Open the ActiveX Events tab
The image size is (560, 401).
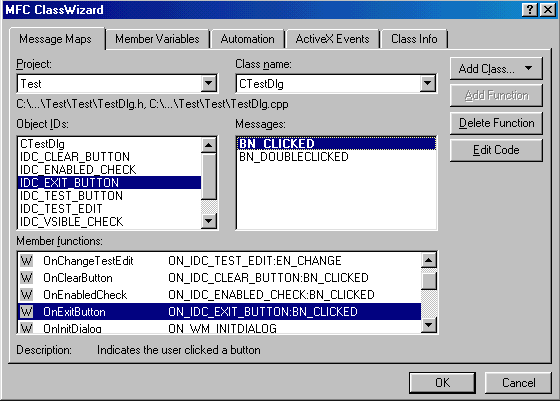[332, 39]
